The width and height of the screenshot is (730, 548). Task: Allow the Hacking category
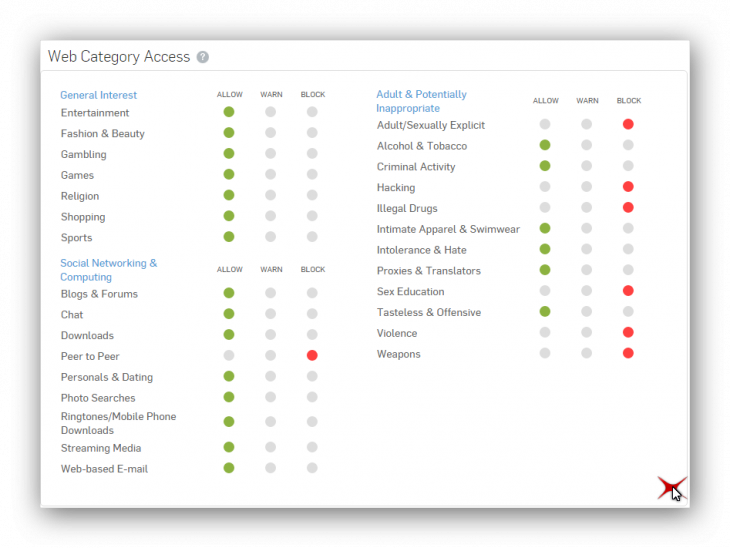coord(545,187)
